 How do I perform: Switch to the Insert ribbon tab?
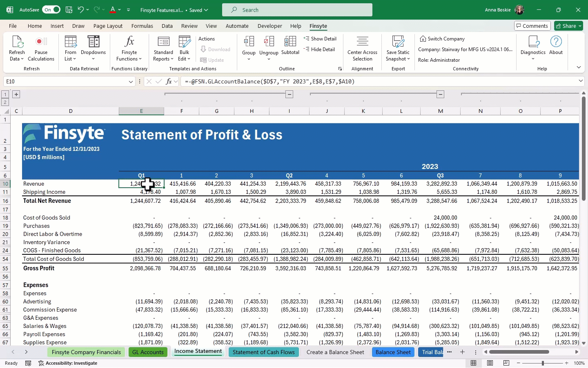click(x=57, y=26)
